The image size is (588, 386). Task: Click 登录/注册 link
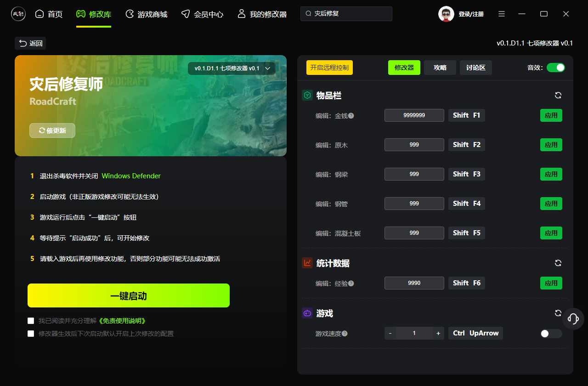pos(471,14)
